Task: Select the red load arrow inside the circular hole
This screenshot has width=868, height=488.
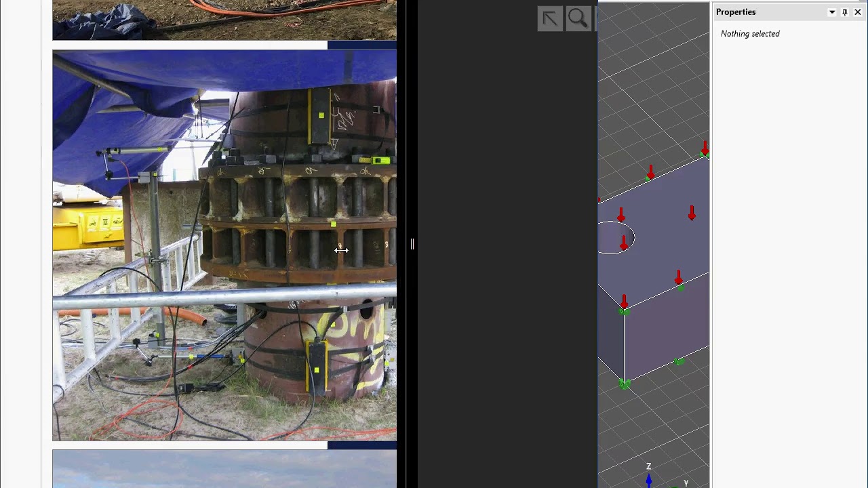Action: 624,243
